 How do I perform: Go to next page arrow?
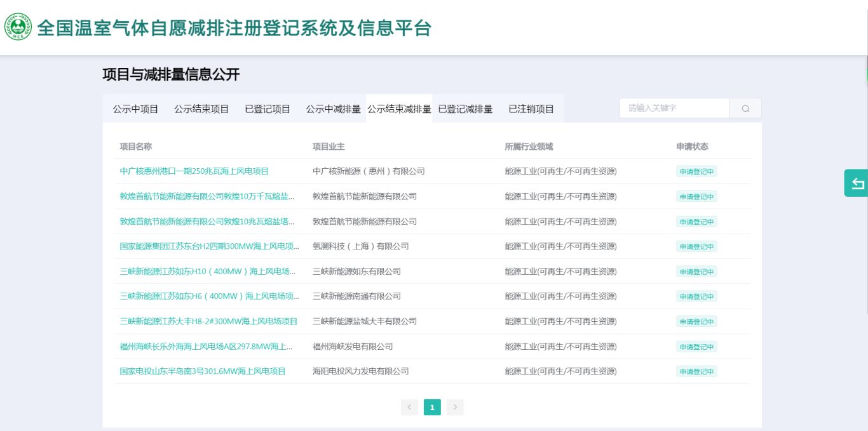455,408
